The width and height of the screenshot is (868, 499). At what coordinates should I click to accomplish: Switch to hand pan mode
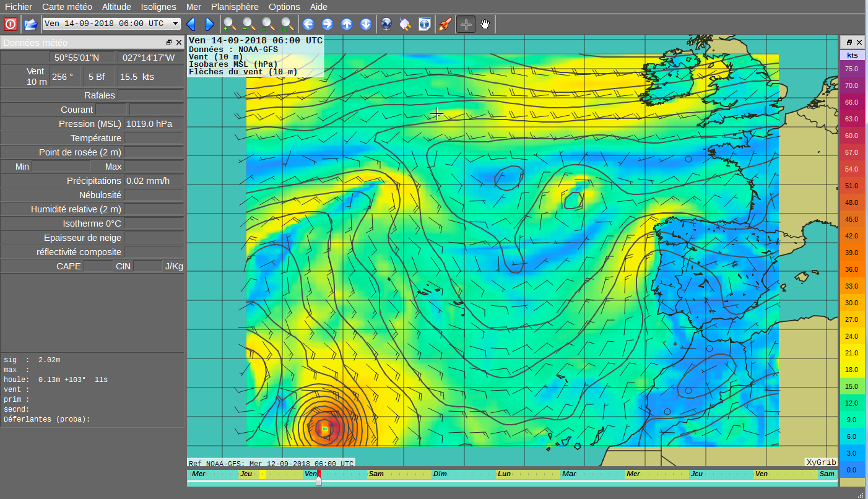coord(485,24)
